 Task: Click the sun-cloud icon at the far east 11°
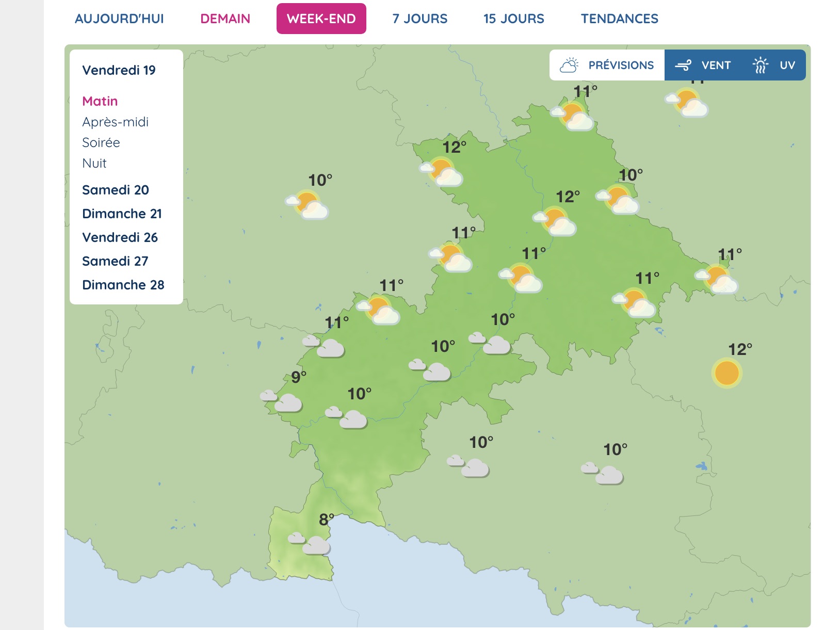coord(716,279)
